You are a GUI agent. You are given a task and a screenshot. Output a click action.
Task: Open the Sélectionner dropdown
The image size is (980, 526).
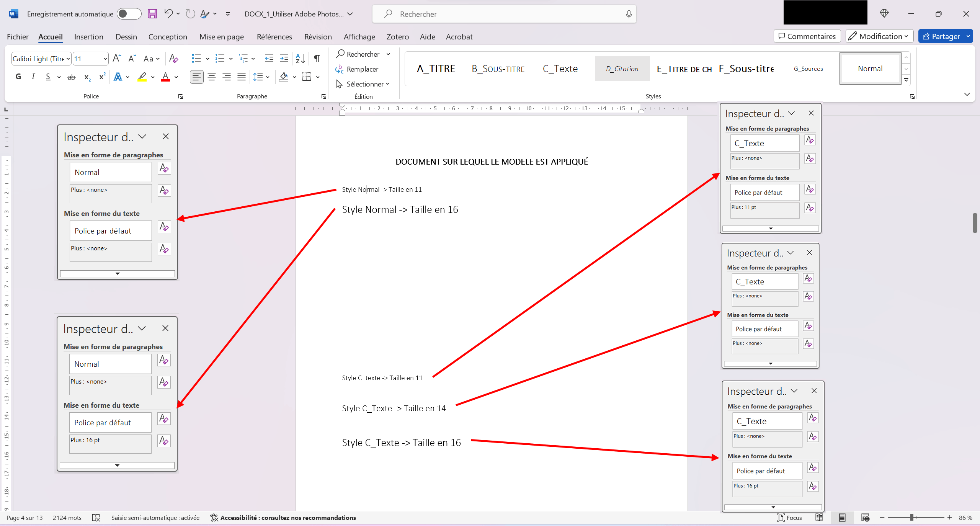click(x=363, y=84)
